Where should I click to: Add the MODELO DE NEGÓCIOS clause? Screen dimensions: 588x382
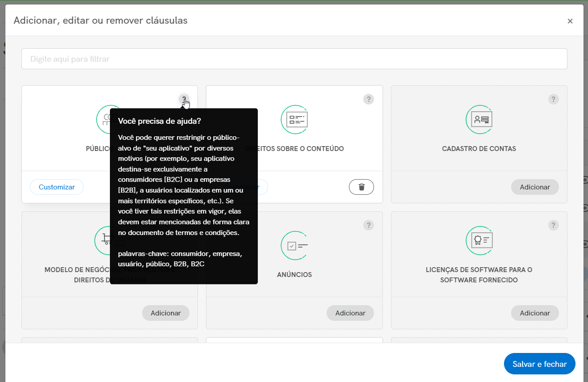[x=165, y=313]
